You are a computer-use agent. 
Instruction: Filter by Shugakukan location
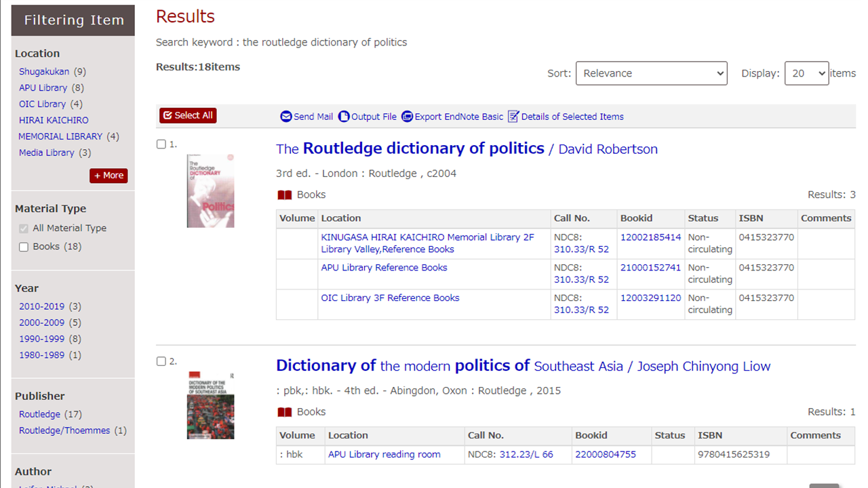click(x=44, y=72)
